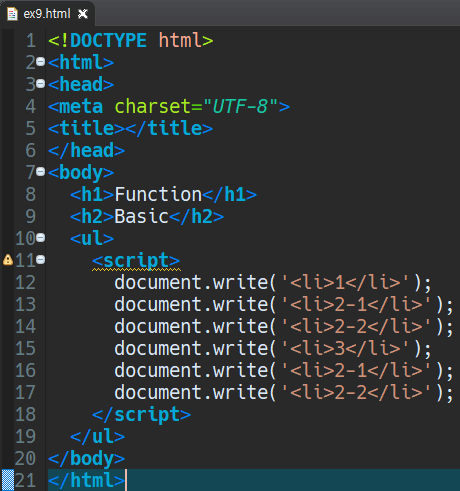Click the '<li>2-2</li>' string on line 17
This screenshot has height=491, width=460.
pyautogui.click(x=356, y=393)
